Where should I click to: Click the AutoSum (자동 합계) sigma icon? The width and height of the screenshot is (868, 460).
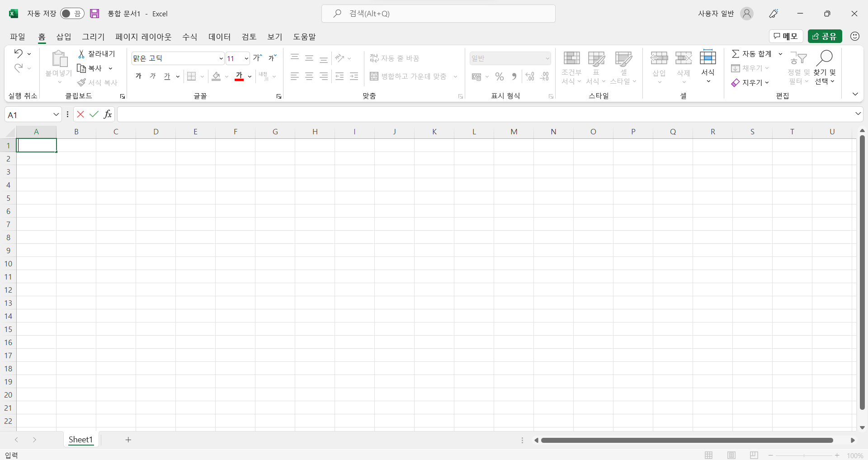736,54
